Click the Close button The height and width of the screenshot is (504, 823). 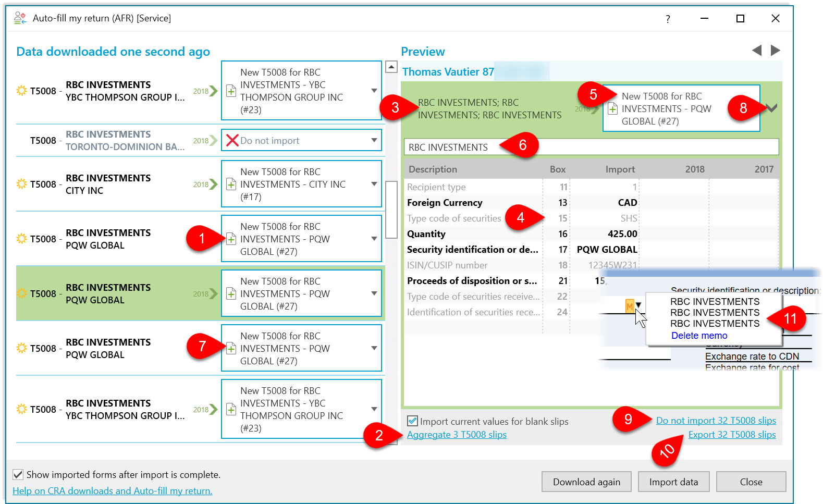[751, 482]
